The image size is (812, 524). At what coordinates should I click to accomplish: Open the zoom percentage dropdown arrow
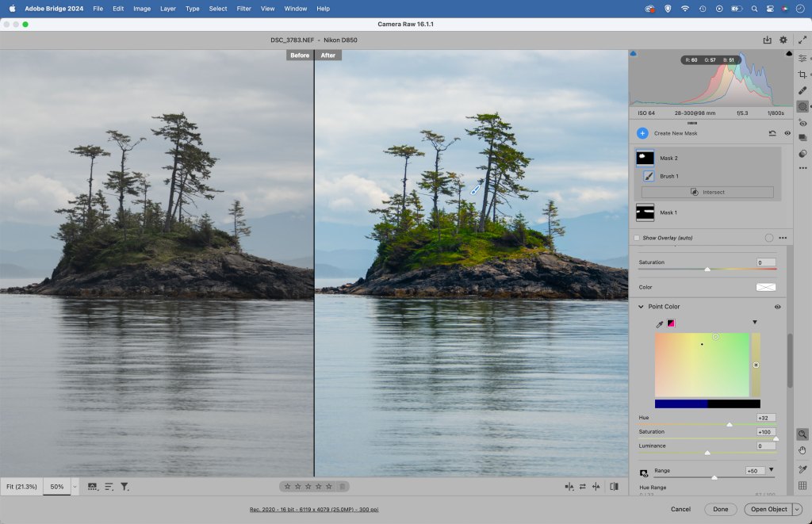(x=75, y=487)
